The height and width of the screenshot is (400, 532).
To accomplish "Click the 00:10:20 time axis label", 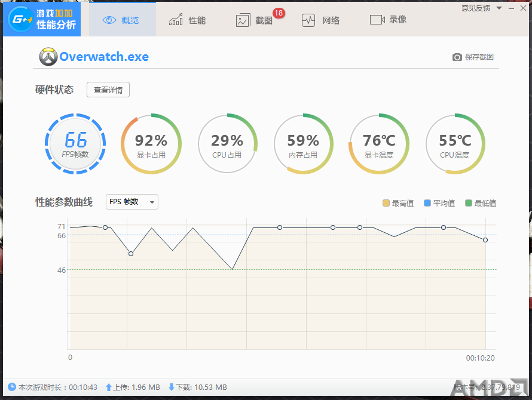I will 481,358.
